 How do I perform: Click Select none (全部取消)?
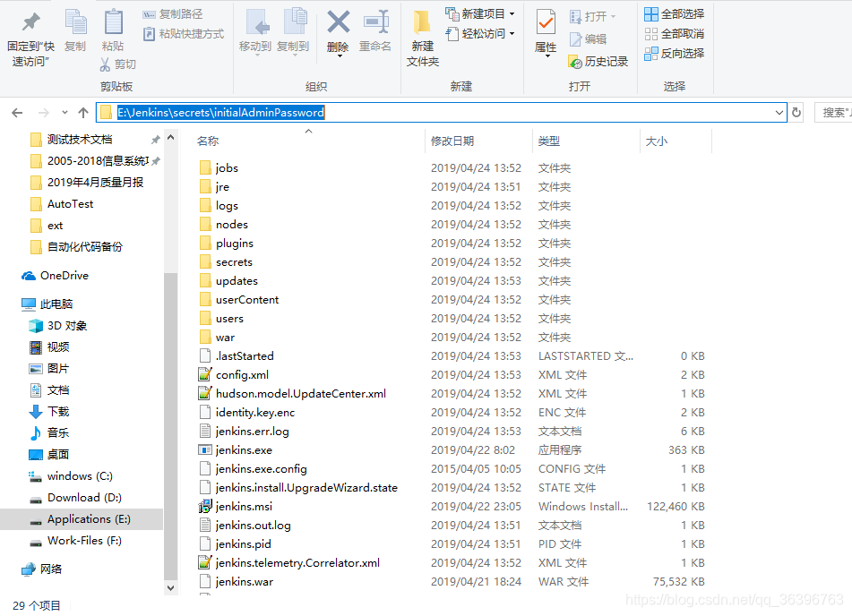[675, 34]
